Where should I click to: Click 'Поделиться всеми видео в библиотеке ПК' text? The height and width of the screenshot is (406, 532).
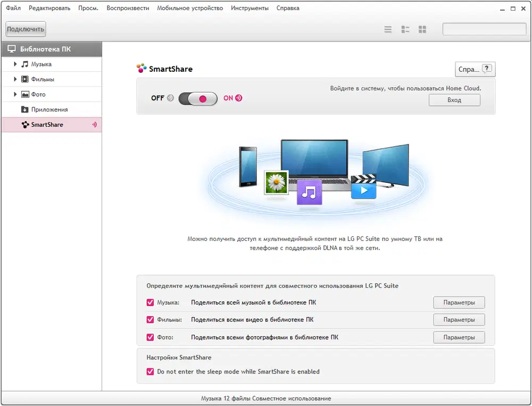tap(252, 319)
